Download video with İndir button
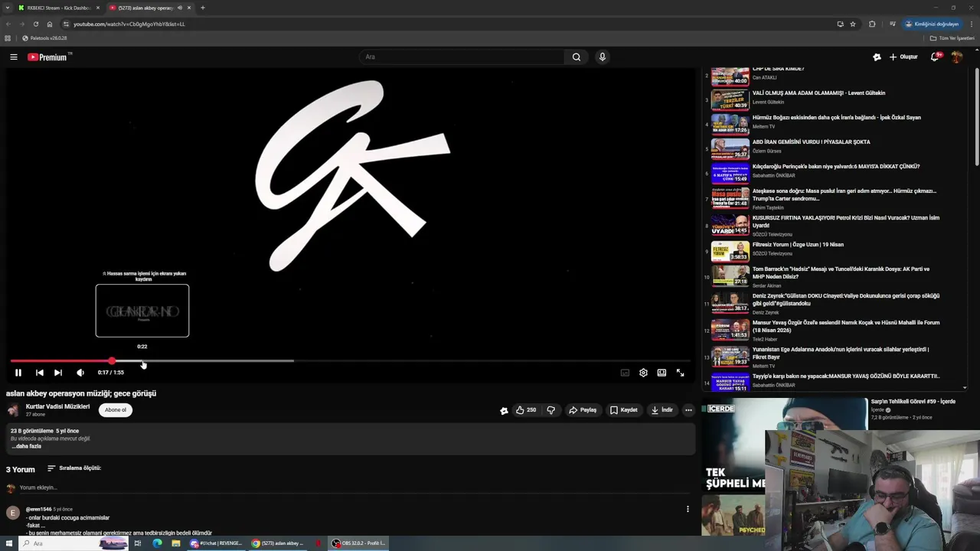Image resolution: width=980 pixels, height=551 pixels. click(662, 410)
